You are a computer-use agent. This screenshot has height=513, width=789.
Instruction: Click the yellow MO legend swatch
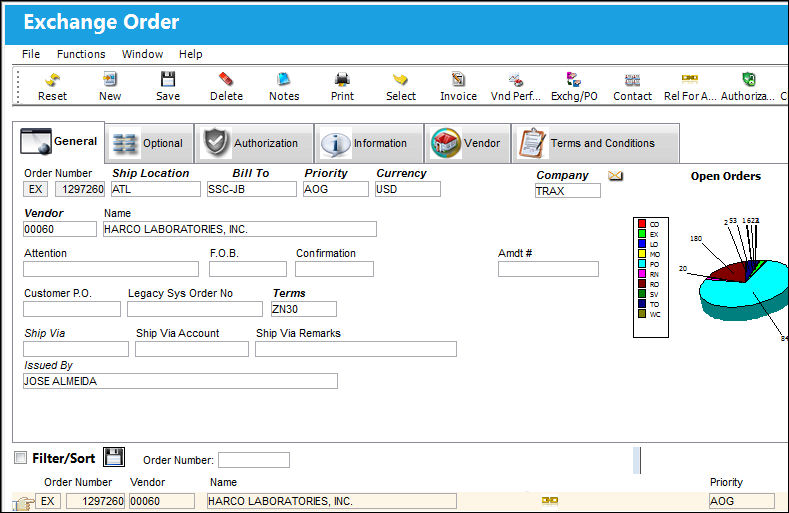pyautogui.click(x=642, y=253)
